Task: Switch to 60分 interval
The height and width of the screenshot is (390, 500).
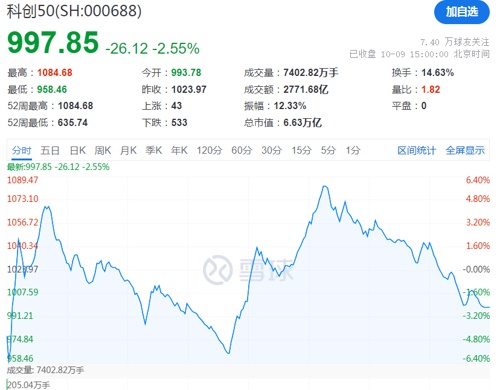Action: click(242, 151)
